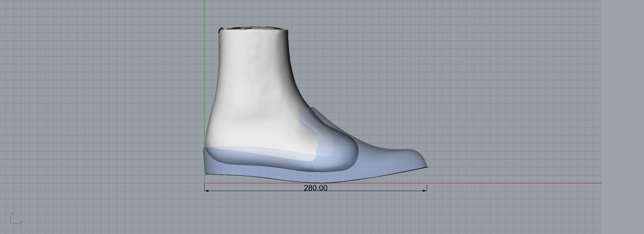
Task: Click the dimension's right extension line
Action: 427,187
